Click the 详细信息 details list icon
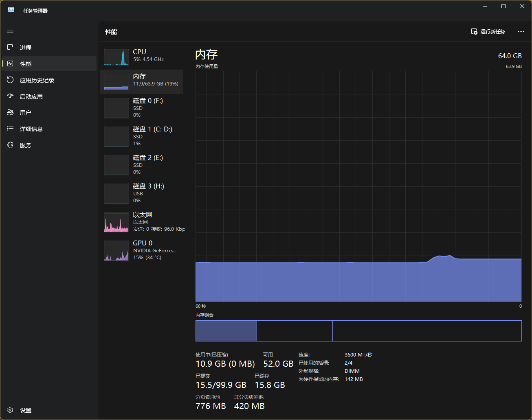The height and width of the screenshot is (420, 532). [x=10, y=129]
